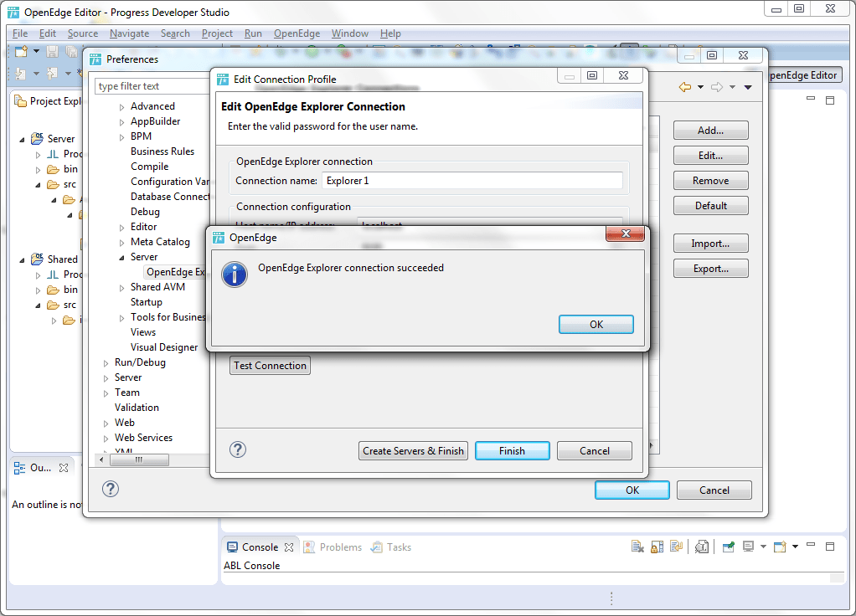Image resolution: width=856 pixels, height=616 pixels.
Task: Click the New wizard toolbar icon
Action: [21, 52]
